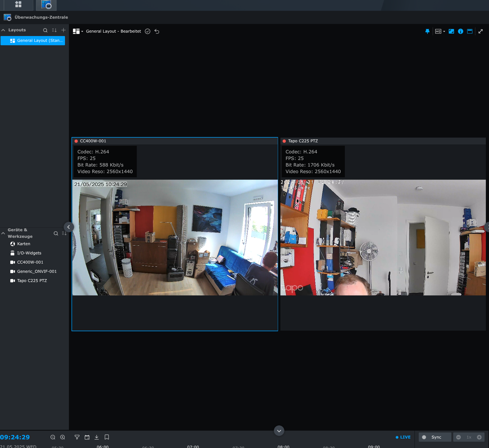This screenshot has width=489, height=448.
Task: Click the 09:00 mark on timeline
Action: click(x=374, y=446)
